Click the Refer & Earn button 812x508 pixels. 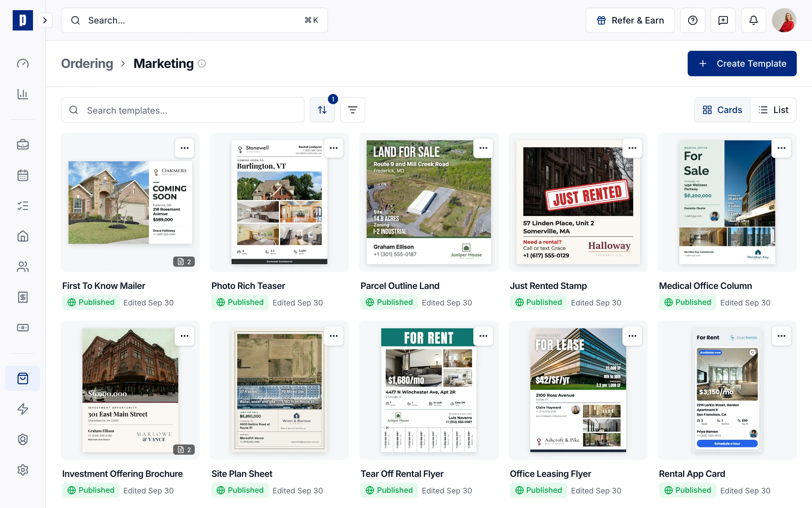pos(630,21)
